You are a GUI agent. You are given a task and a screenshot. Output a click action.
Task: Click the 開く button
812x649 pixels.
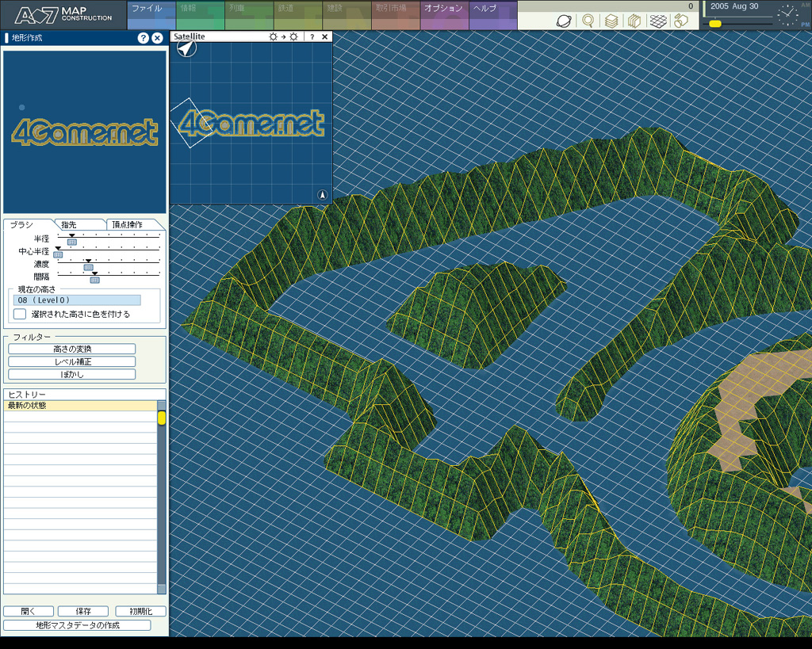pyautogui.click(x=29, y=611)
